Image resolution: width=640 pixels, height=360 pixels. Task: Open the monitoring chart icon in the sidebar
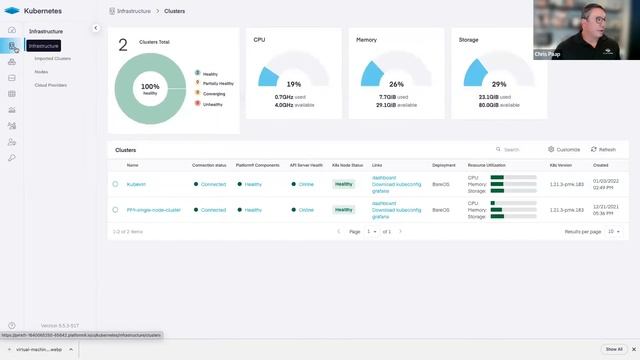pos(12,110)
